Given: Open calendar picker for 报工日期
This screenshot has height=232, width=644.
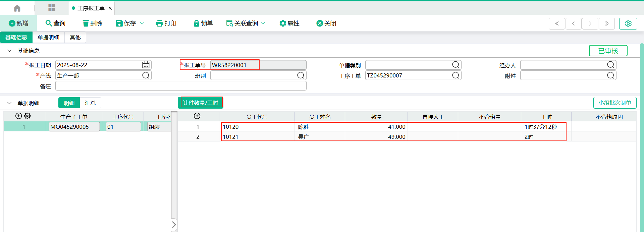Looking at the screenshot, I should [146, 65].
